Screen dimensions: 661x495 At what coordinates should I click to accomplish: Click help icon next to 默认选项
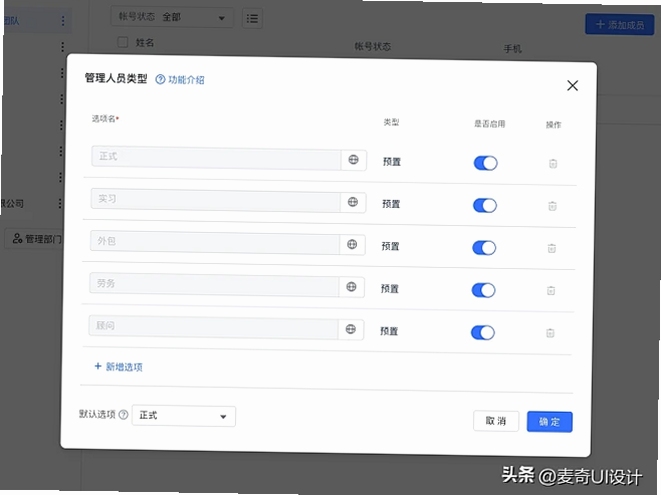(123, 415)
